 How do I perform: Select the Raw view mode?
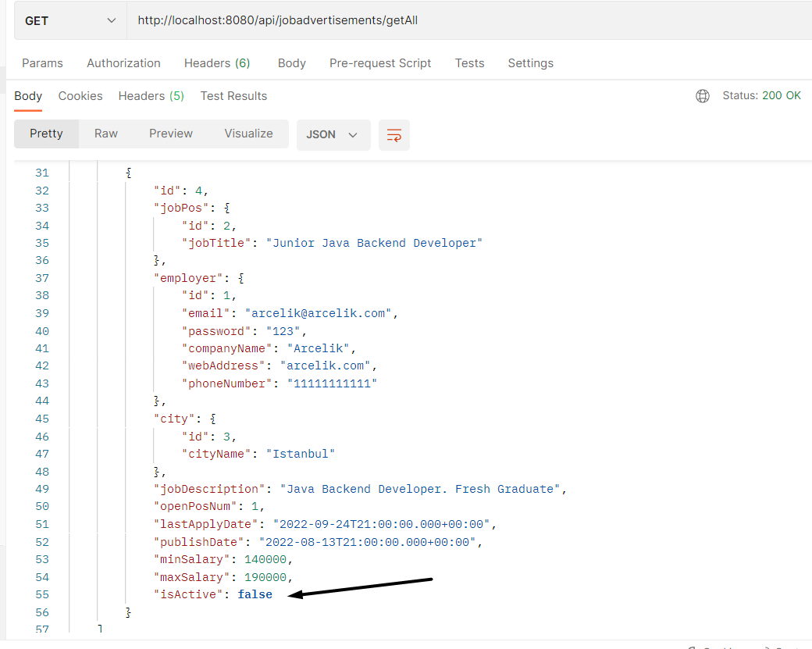coord(106,134)
